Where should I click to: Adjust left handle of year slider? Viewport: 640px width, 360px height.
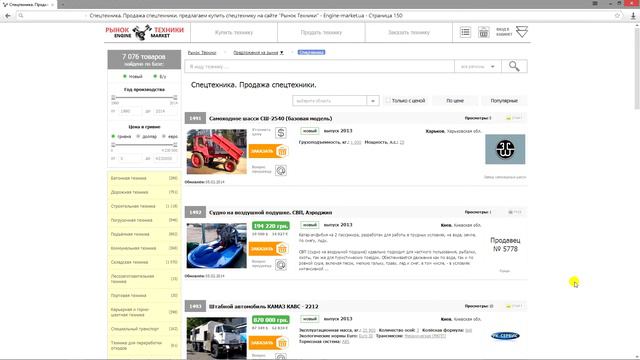113,98
